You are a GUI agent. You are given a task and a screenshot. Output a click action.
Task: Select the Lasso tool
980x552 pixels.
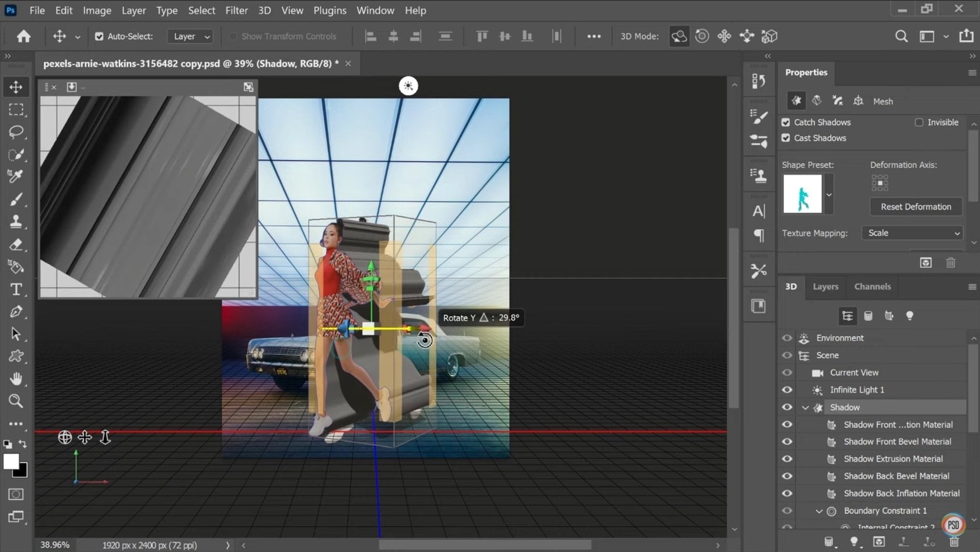(16, 132)
